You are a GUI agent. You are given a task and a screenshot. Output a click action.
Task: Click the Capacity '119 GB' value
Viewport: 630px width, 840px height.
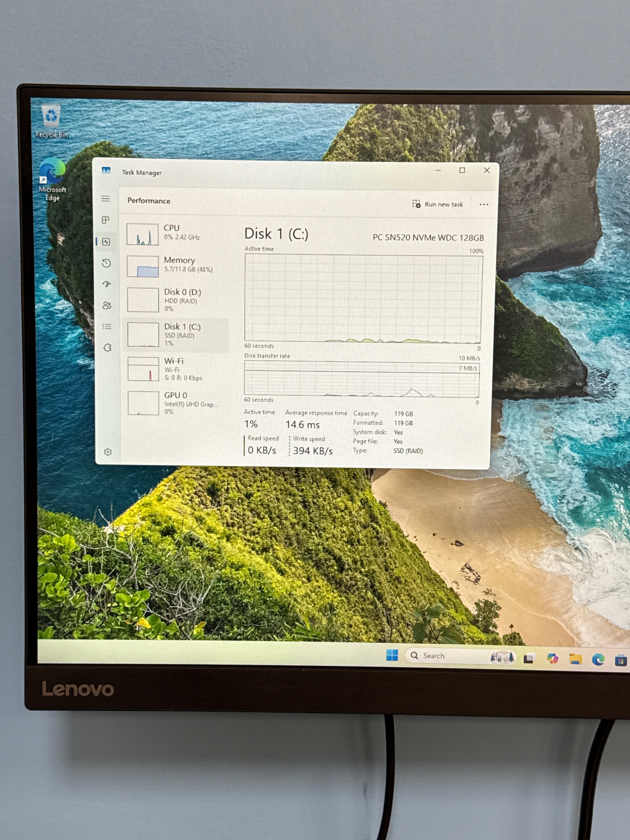pos(403,414)
